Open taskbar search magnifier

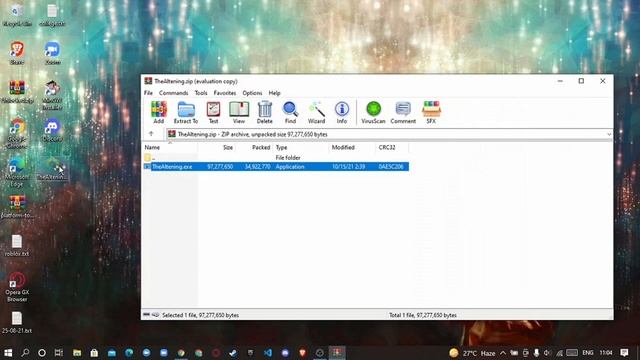click(x=25, y=353)
